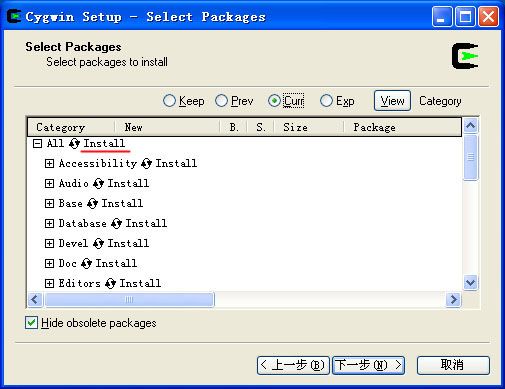Image resolution: width=505 pixels, height=389 pixels.
Task: Click the B. column header
Action: coord(233,127)
